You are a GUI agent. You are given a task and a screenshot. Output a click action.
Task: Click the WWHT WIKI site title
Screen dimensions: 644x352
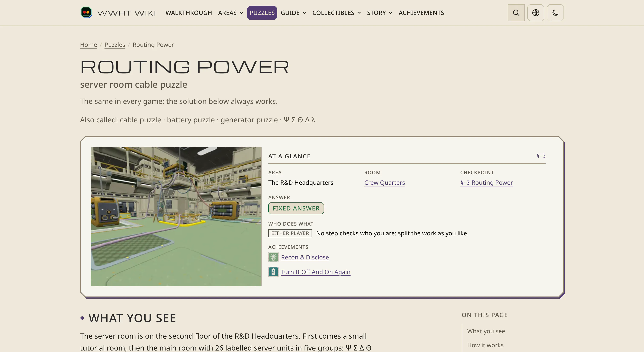(x=126, y=13)
